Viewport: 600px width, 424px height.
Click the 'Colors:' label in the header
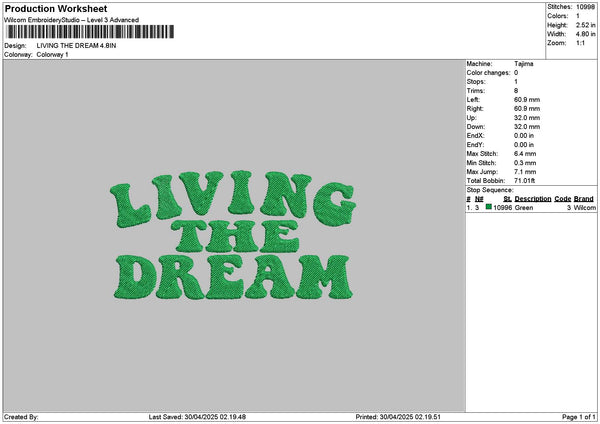[558, 16]
